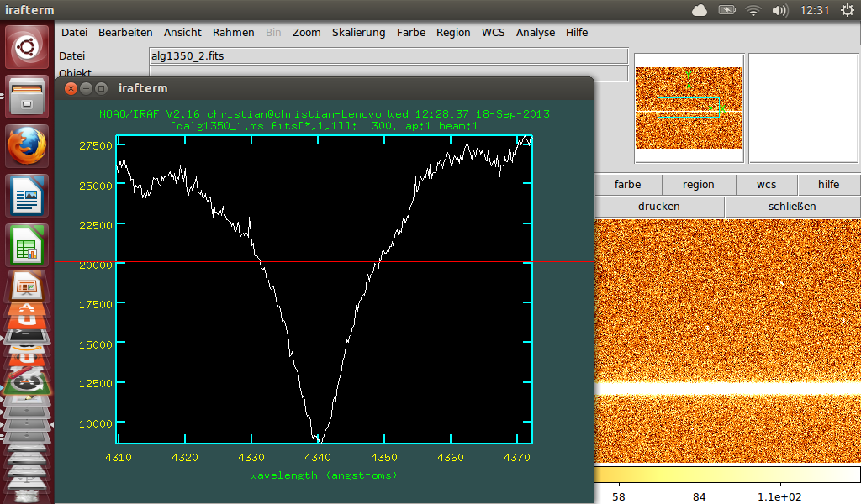
Task: Open the Ubuntu Dash home launcher
Action: coord(28,48)
